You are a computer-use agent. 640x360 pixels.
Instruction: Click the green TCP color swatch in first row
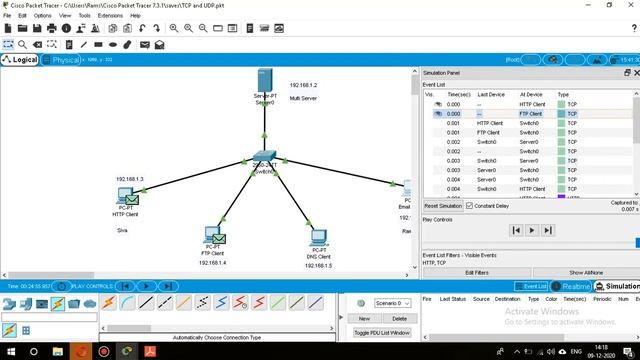pos(561,104)
